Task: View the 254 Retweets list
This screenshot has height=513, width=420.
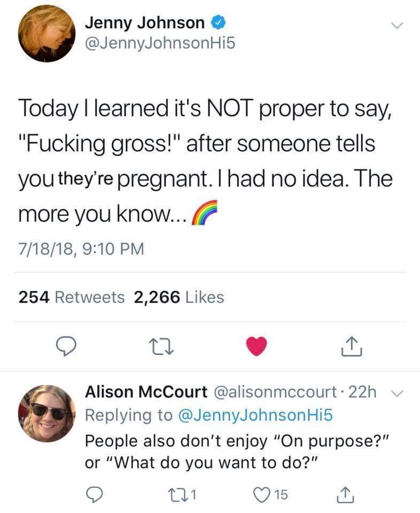Action: tap(71, 297)
